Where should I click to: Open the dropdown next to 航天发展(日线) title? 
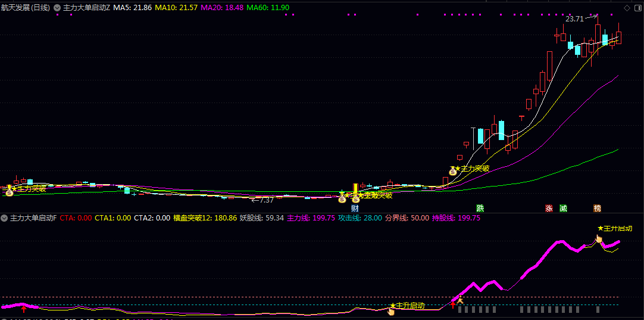57,7
